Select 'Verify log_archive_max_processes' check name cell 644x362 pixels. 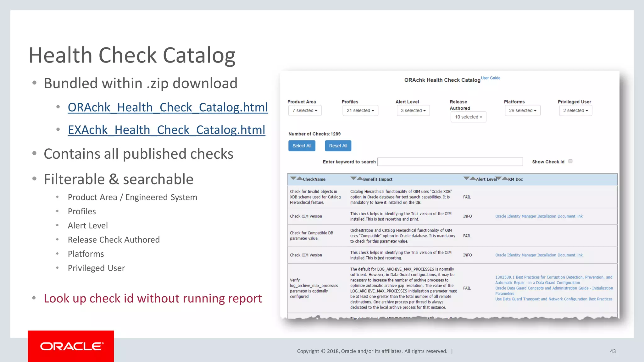point(317,288)
